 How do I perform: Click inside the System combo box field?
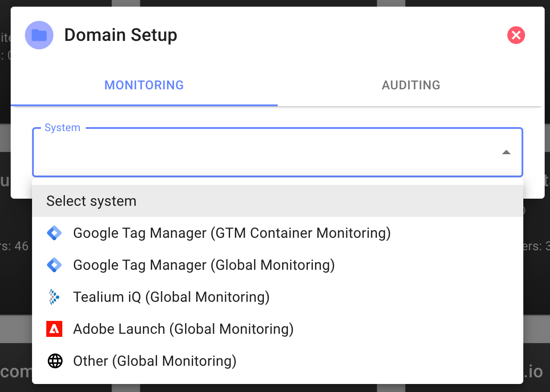pyautogui.click(x=267, y=152)
